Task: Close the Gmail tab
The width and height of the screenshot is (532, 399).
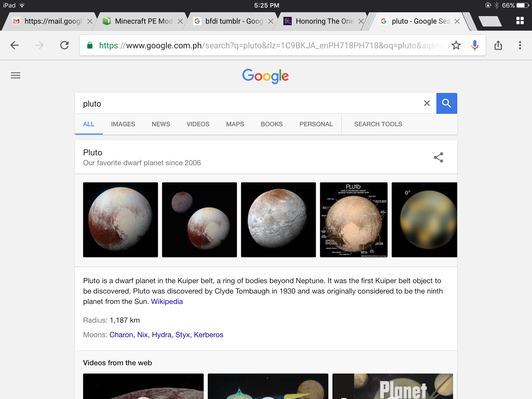Action: [90, 21]
